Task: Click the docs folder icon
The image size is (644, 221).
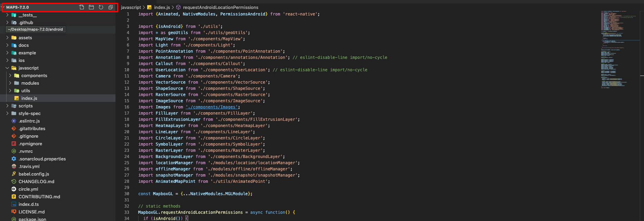Action: pyautogui.click(x=14, y=45)
